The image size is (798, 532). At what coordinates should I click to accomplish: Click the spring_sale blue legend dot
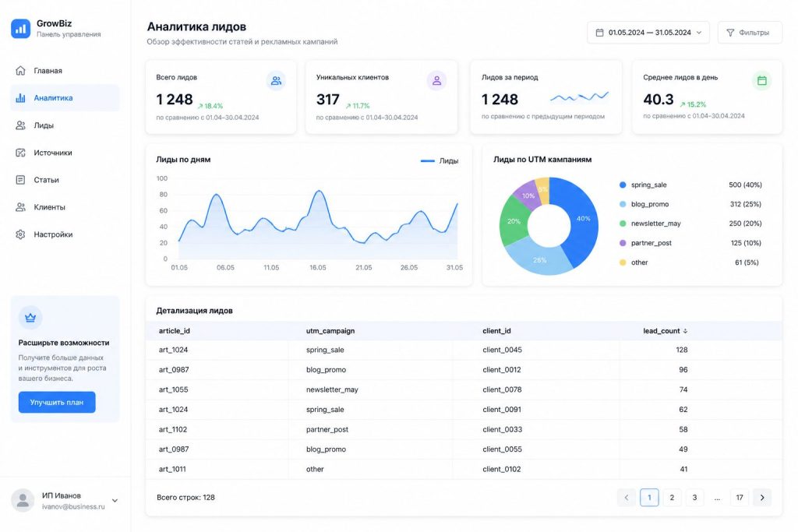(x=623, y=185)
